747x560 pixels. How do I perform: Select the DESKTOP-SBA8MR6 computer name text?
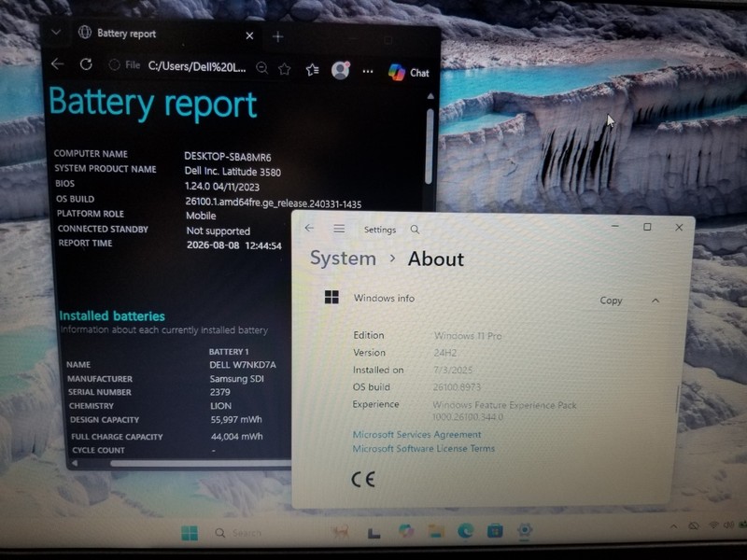228,157
